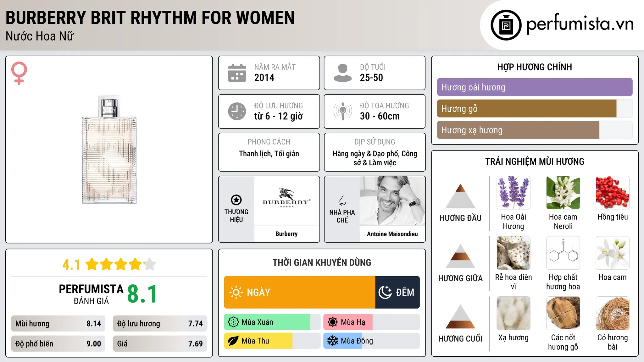Select the Hợp chất hương hoa molecule image
644x362 pixels.
point(563,253)
